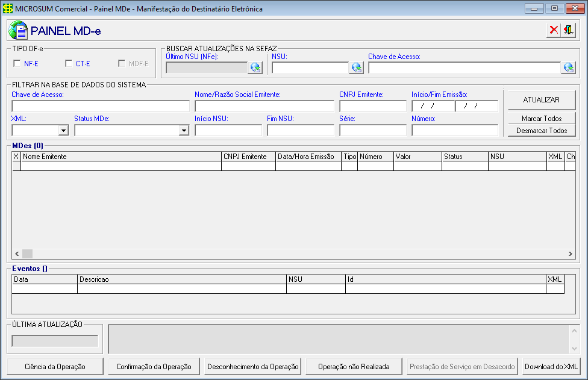Click Ciência da Operação button
Image resolution: width=588 pixels, height=380 pixels.
pos(55,366)
